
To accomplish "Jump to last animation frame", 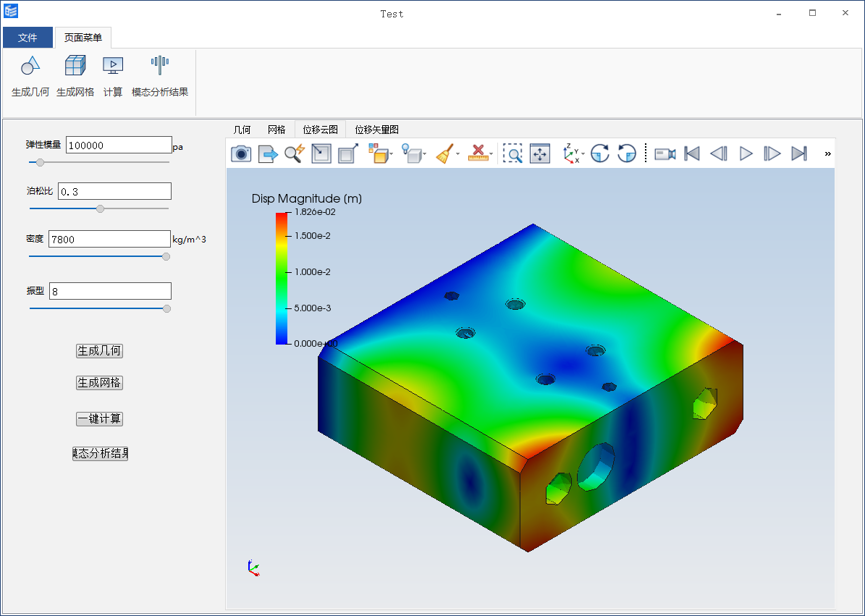I will click(x=799, y=153).
